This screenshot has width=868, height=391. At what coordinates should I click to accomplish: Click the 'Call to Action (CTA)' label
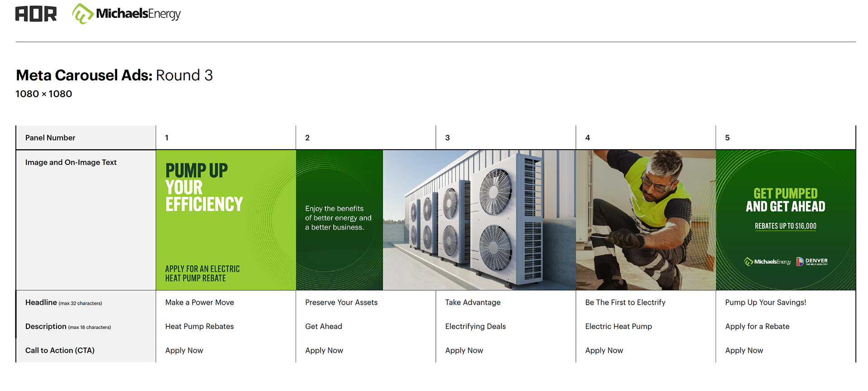tap(60, 350)
